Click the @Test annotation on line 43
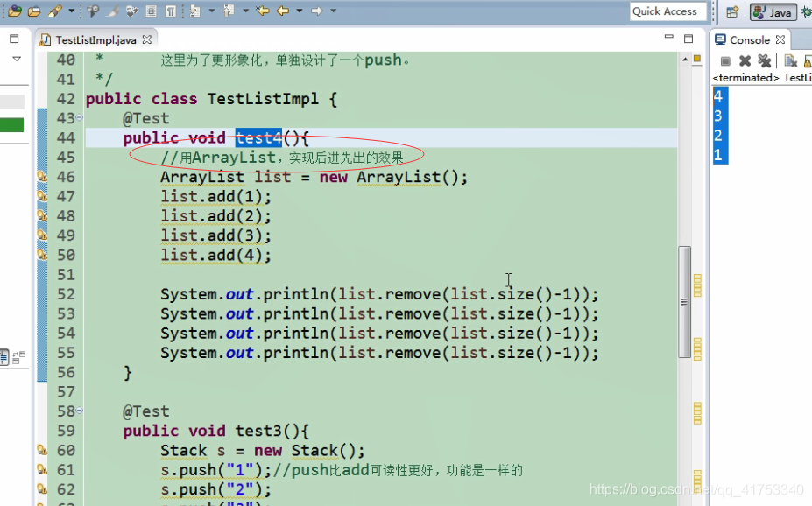The height and width of the screenshot is (506, 812). 146,118
